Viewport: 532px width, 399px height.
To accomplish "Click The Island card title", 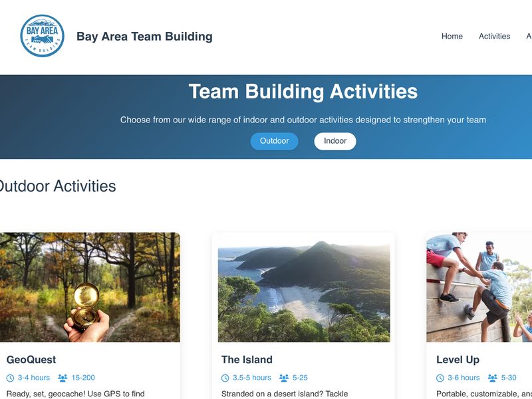I will 247,360.
